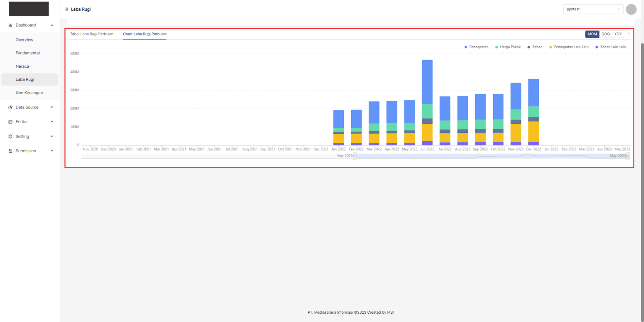644x322 pixels.
Task: Open the pjmtest entity dropdown
Action: (x=593, y=9)
